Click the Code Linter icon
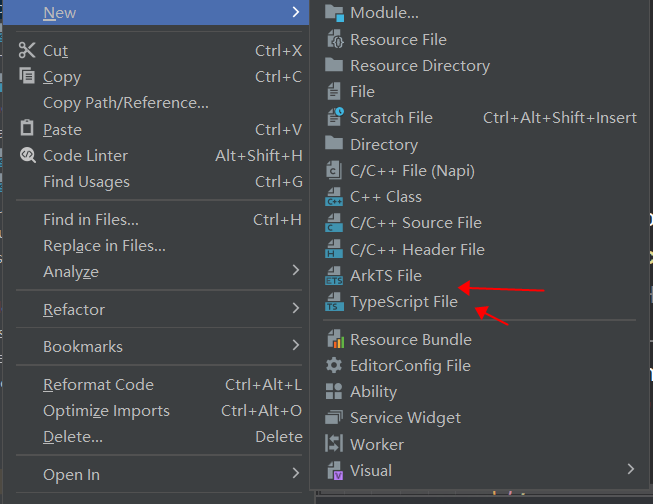Viewport: 653px width, 504px height. 27,156
